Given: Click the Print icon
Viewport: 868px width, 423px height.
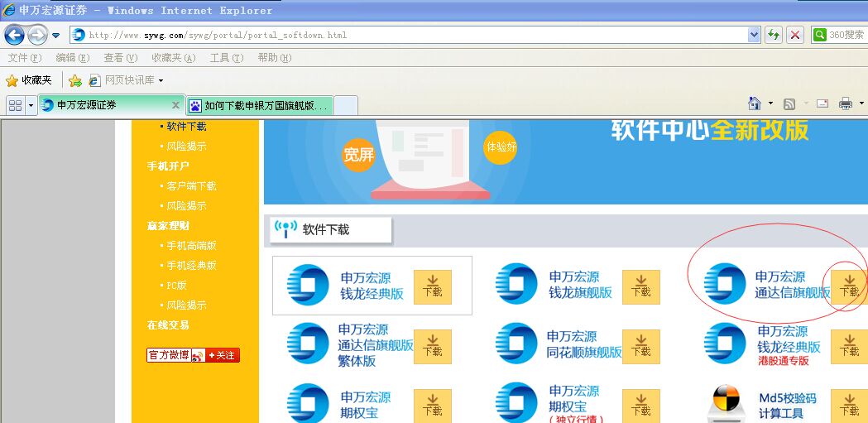Looking at the screenshot, I should click(x=846, y=103).
